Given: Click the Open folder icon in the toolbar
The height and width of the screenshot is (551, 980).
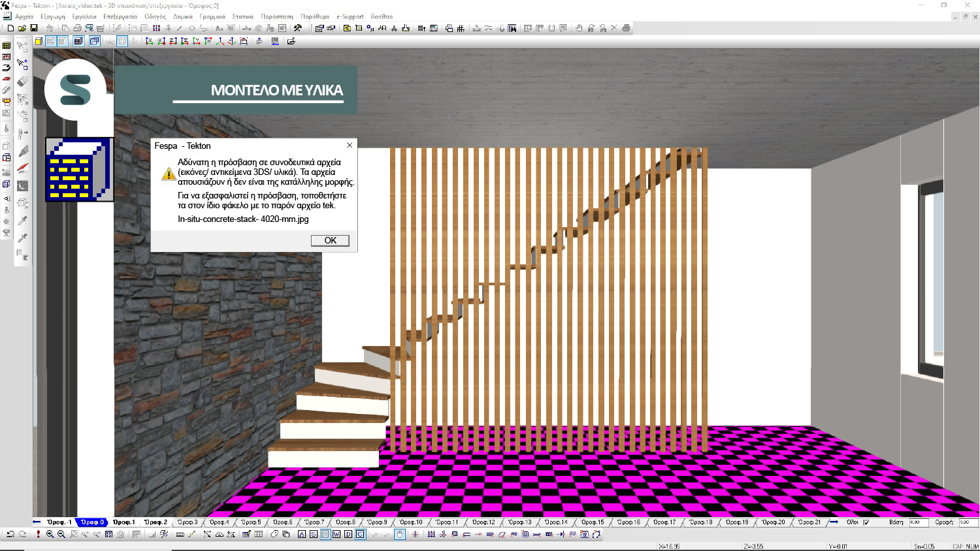Looking at the screenshot, I should tap(22, 29).
